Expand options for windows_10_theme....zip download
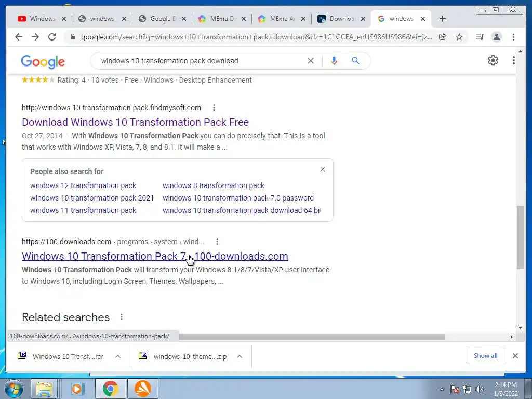Screen dimensions: 532x399 coord(239,356)
